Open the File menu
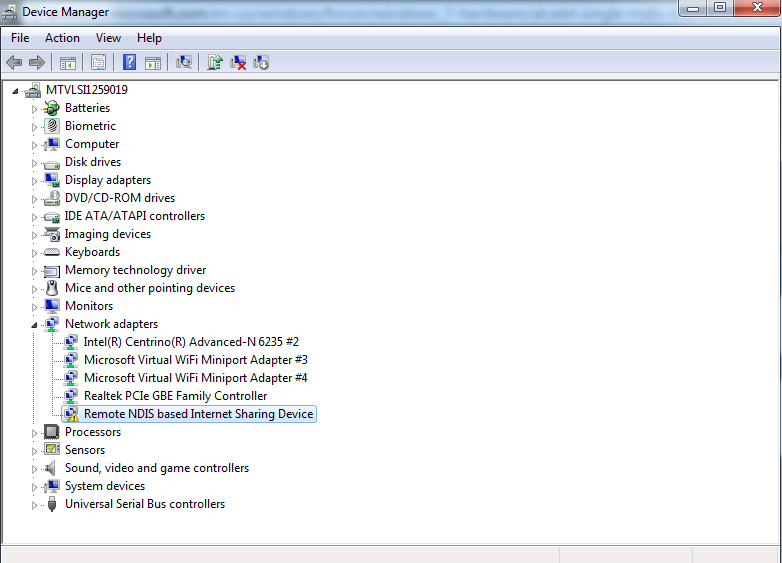This screenshot has width=782, height=563. tap(20, 38)
